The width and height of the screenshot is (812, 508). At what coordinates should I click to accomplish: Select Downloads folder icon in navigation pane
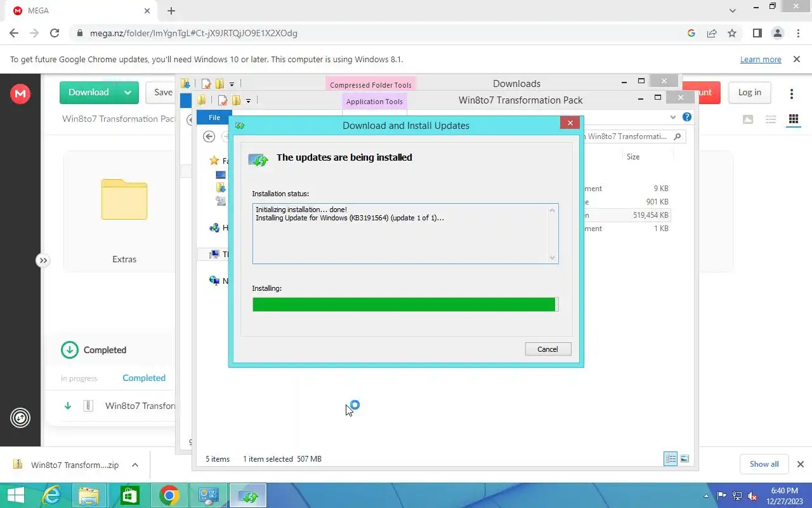click(221, 187)
